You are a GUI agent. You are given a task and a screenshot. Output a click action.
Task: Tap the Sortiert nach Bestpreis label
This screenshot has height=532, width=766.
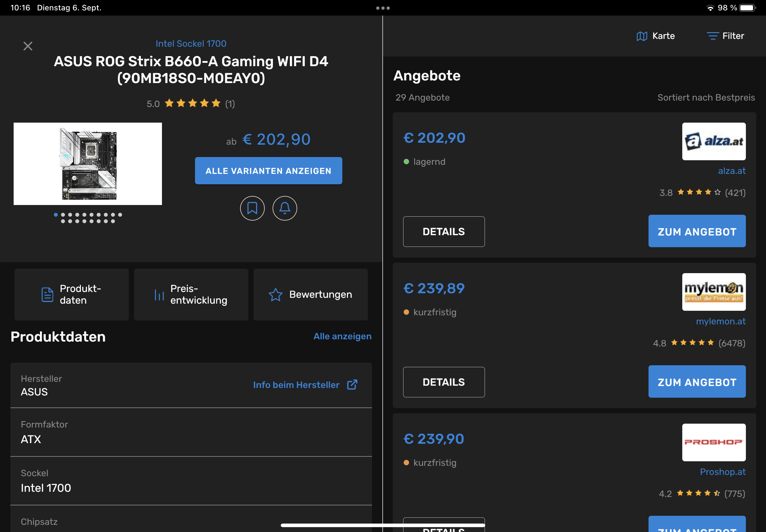pyautogui.click(x=706, y=98)
